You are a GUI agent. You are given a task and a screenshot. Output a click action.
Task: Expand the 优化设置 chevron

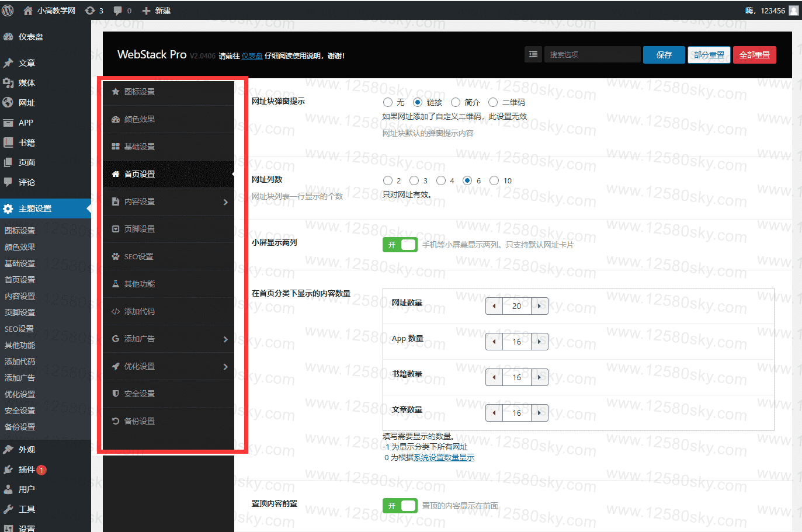click(x=225, y=367)
